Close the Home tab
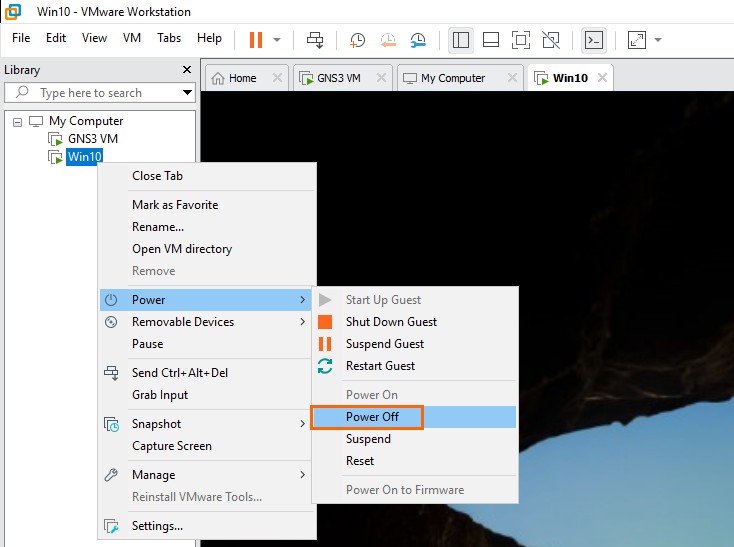 pyautogui.click(x=277, y=78)
